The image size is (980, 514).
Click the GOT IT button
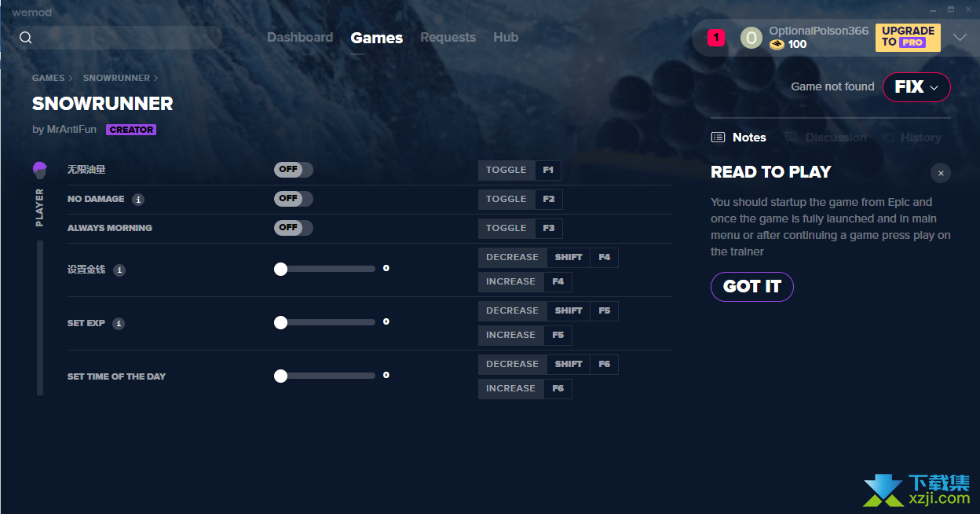tap(752, 287)
